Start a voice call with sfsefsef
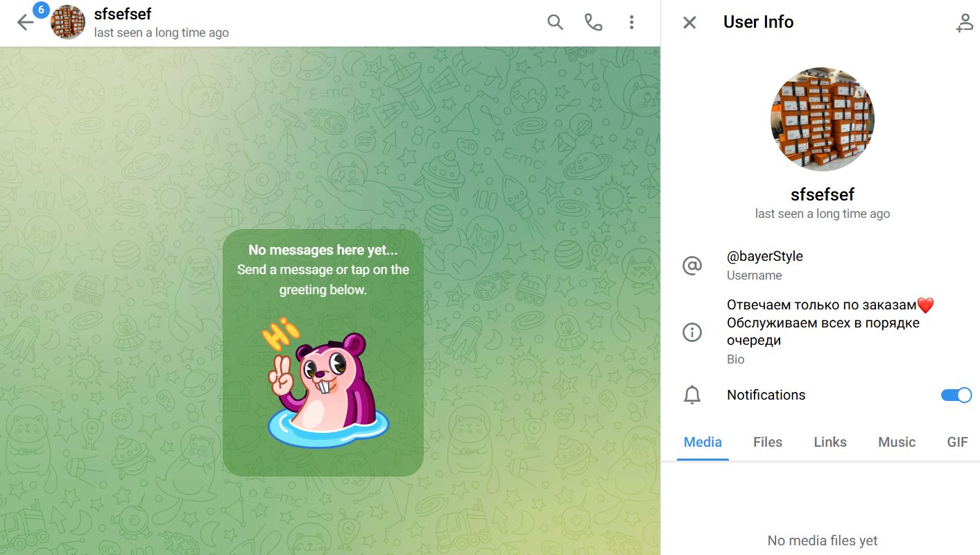This screenshot has width=980, height=555. 593,22
